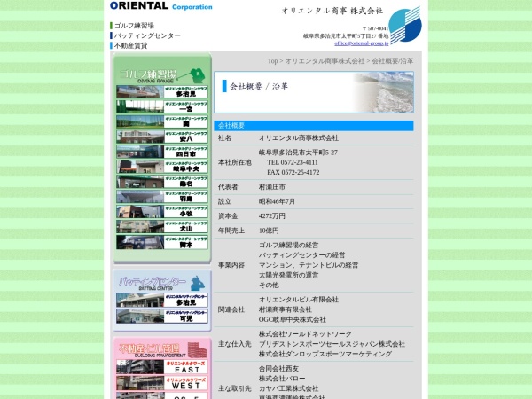The image size is (532, 399).
Task: Click related company オリエンタルビル有限会社
Action: tap(299, 300)
